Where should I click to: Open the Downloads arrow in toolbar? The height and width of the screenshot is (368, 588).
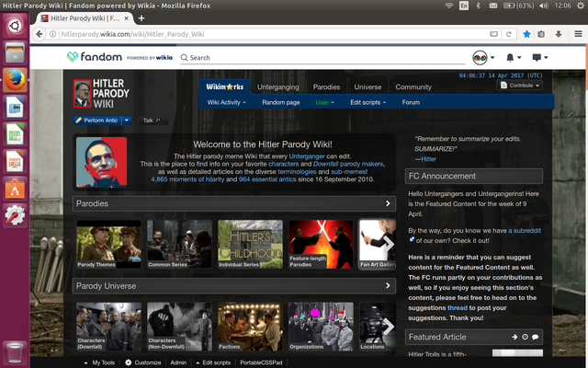(x=559, y=34)
